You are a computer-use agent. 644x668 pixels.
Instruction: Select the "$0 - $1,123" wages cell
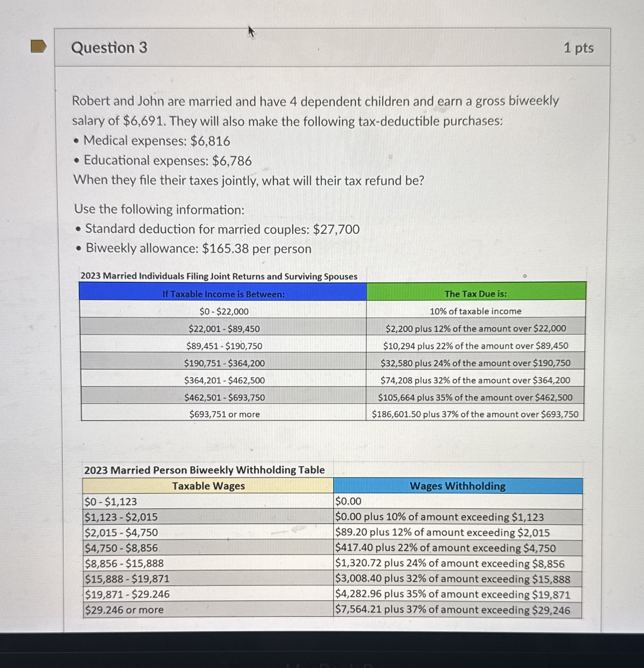click(208, 501)
